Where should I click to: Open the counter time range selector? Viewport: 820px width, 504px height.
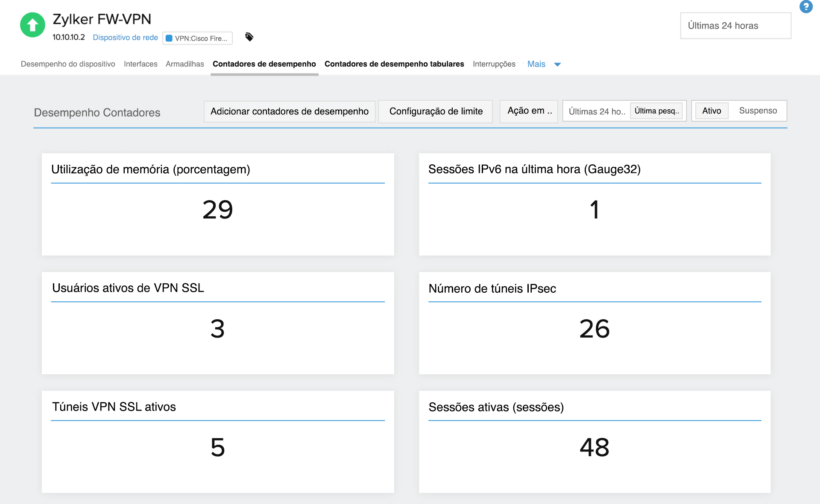(597, 111)
